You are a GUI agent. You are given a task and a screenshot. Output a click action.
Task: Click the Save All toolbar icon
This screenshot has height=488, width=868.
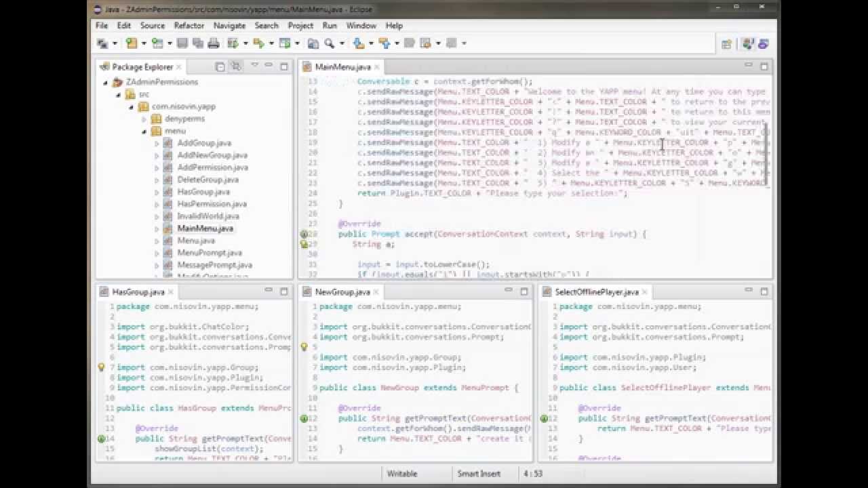point(198,43)
